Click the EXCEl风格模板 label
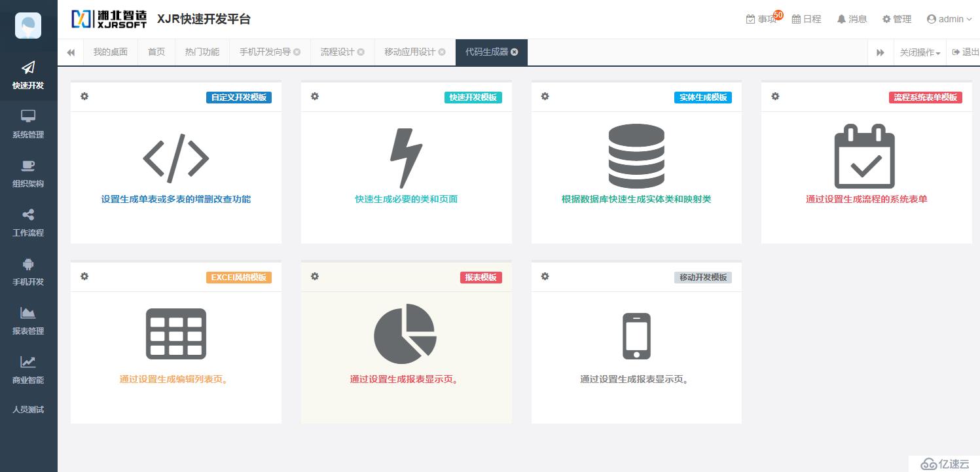 click(239, 278)
